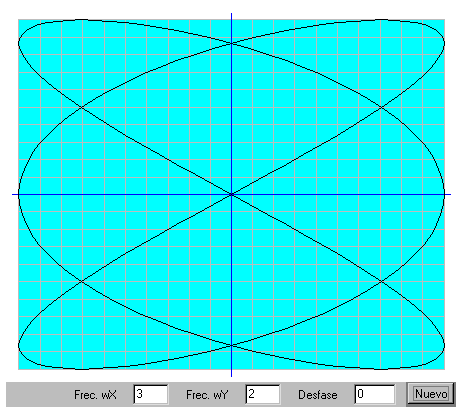The image size is (461, 415).
Task: Focus the Desfase input field
Action: [x=375, y=394]
